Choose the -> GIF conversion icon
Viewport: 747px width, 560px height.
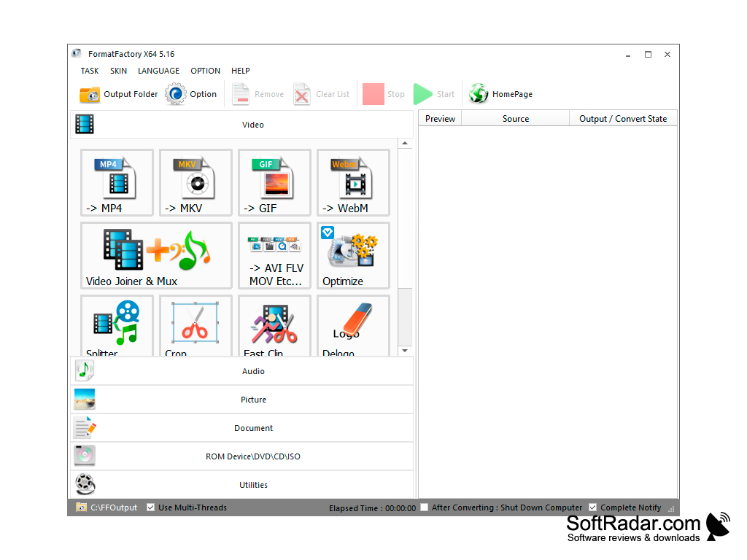click(x=274, y=183)
